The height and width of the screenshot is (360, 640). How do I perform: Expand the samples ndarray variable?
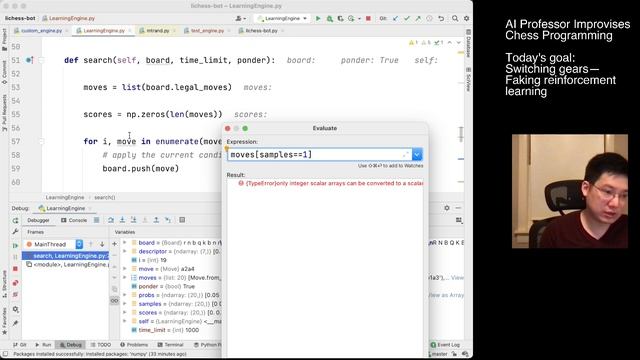pyautogui.click(x=125, y=304)
